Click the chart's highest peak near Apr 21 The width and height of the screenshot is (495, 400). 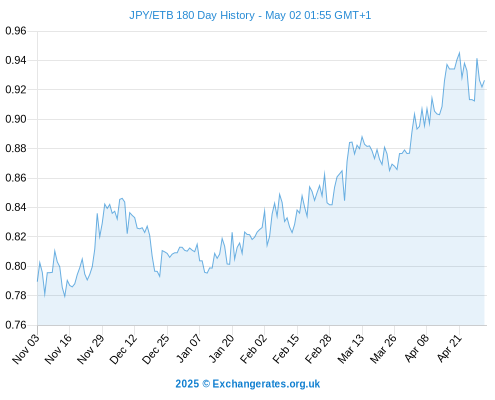459,52
